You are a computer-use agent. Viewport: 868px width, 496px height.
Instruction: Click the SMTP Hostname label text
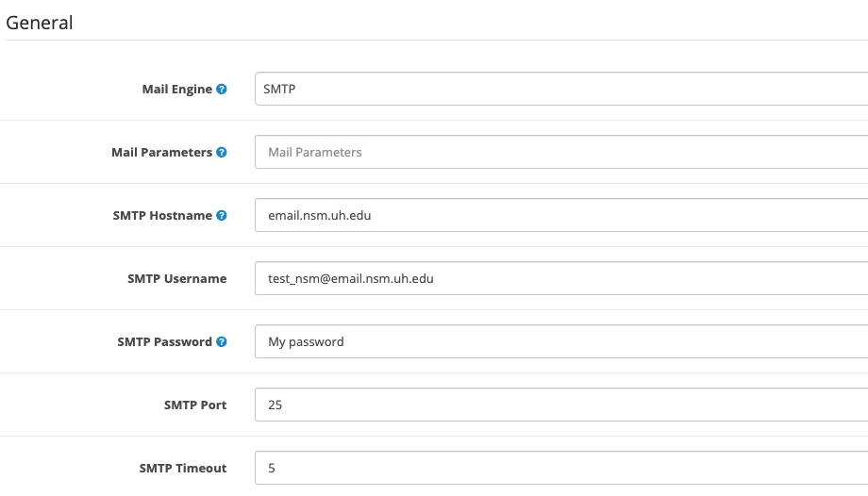pyautogui.click(x=162, y=215)
